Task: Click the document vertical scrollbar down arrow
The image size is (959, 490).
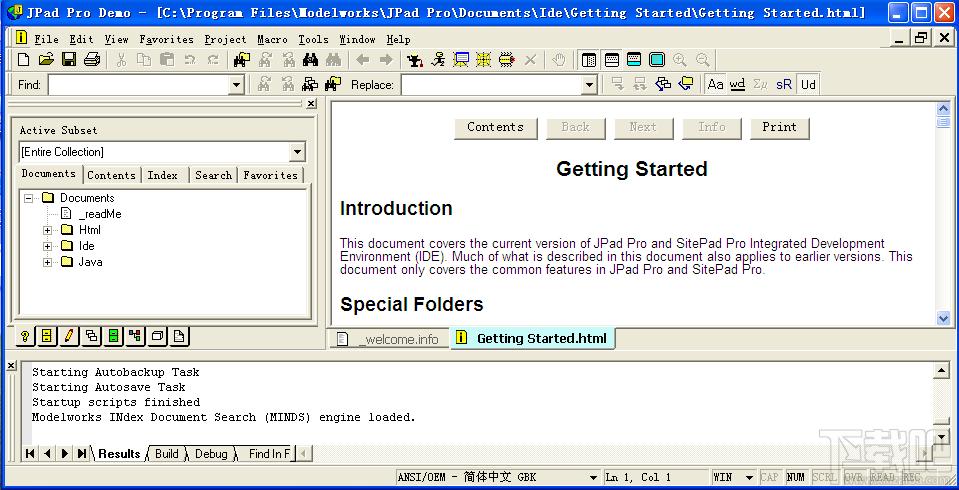Action: pos(943,318)
